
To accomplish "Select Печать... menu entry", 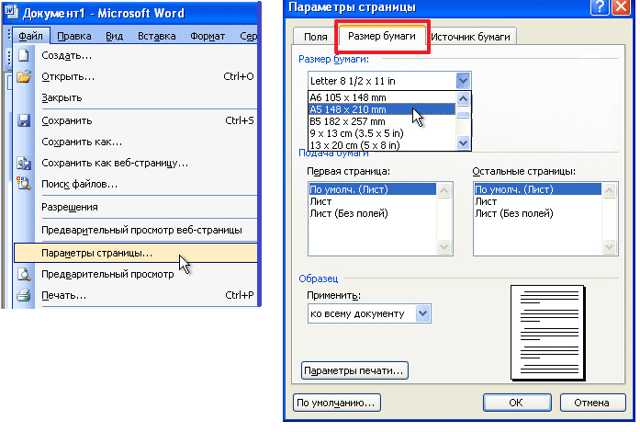I will click(136, 295).
